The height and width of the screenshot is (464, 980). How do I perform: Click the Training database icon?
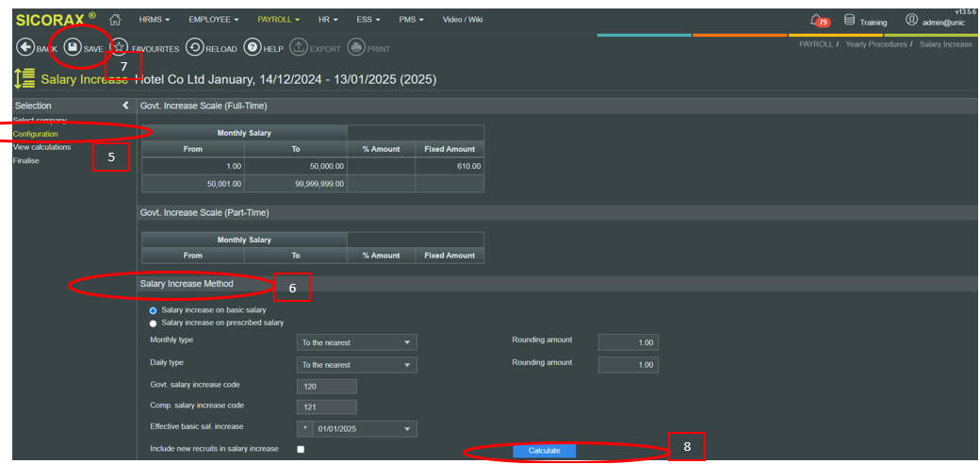(849, 21)
